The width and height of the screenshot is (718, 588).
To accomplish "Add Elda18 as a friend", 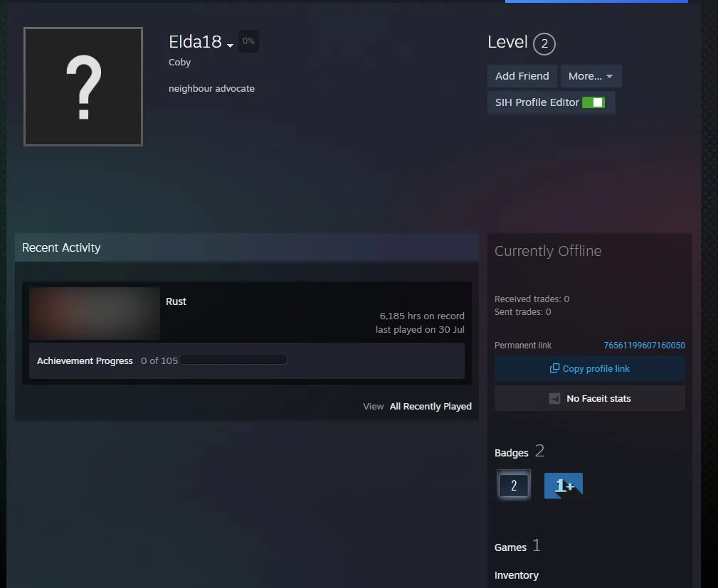I will click(x=522, y=76).
